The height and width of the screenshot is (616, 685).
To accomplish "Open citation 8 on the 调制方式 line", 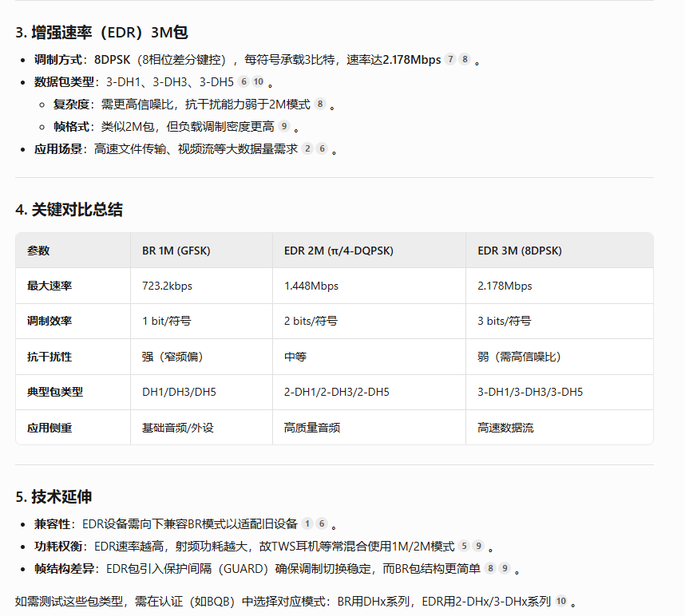I will 465,59.
